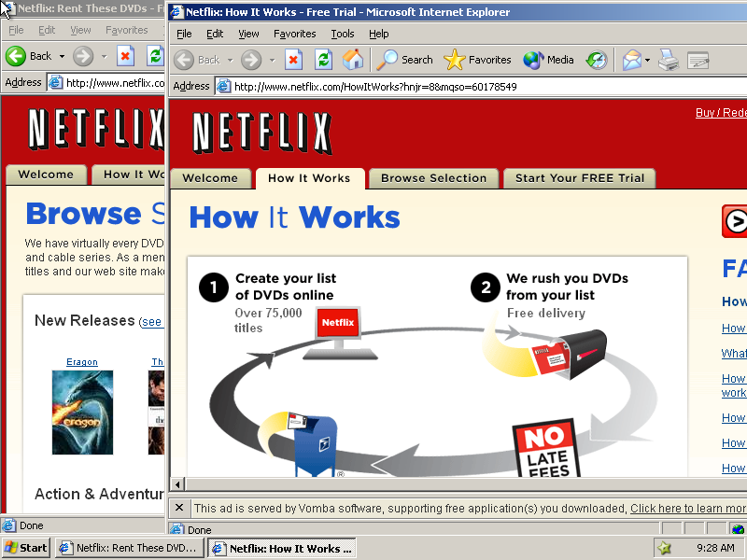Viewport: 747px width, 560px height.
Task: Stop page loading in How It Works window
Action: (293, 60)
